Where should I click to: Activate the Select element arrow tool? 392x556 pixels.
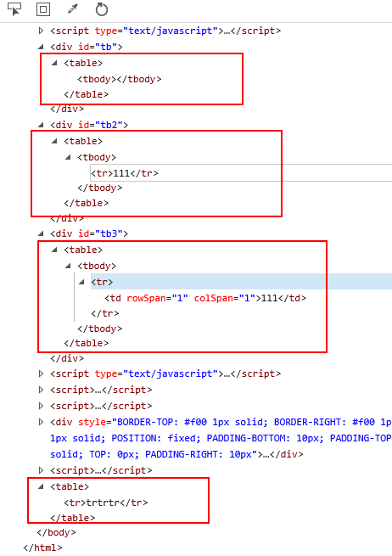(14, 9)
